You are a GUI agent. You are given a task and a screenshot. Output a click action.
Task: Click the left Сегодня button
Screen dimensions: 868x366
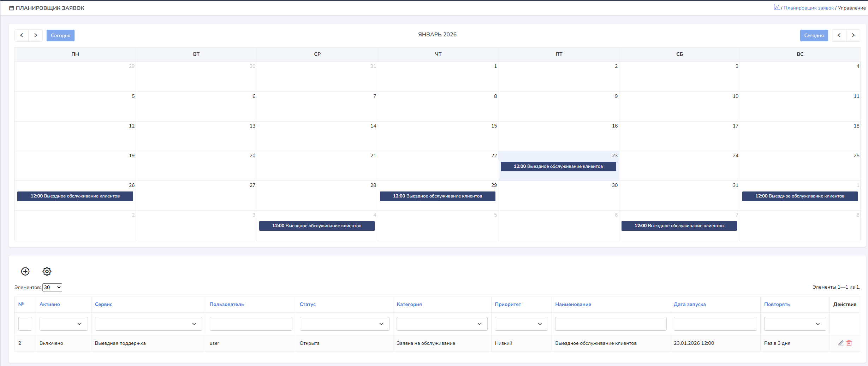tap(60, 35)
